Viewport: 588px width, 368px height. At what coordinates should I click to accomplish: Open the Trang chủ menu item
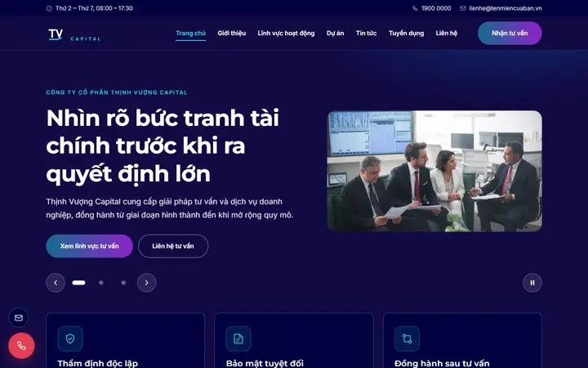tap(190, 33)
